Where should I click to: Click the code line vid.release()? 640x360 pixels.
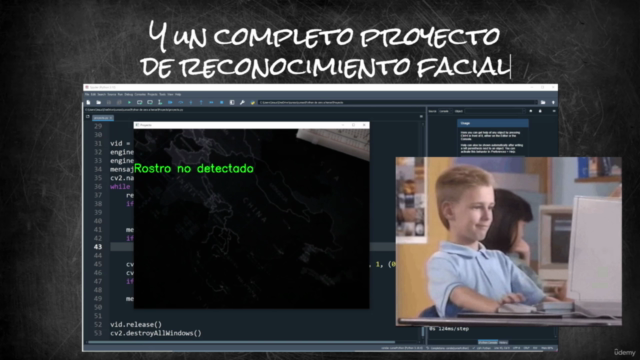(136, 324)
